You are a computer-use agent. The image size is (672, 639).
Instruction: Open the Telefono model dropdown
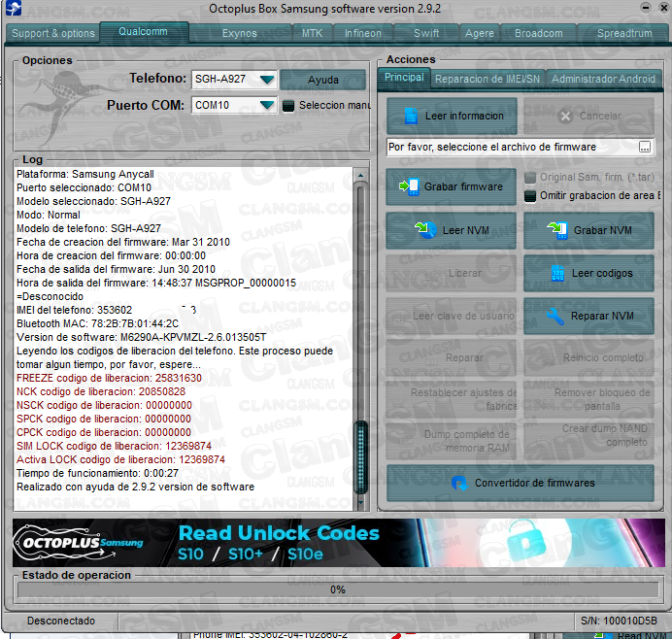267,80
